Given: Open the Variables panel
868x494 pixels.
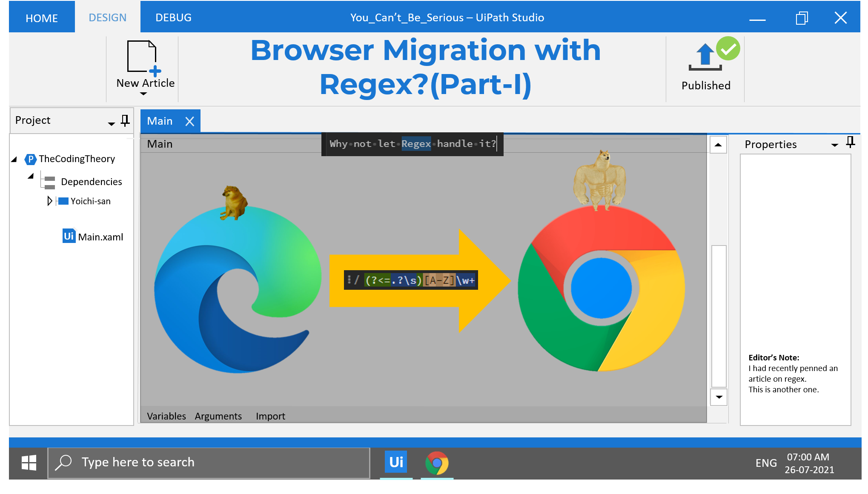Looking at the screenshot, I should coord(166,416).
